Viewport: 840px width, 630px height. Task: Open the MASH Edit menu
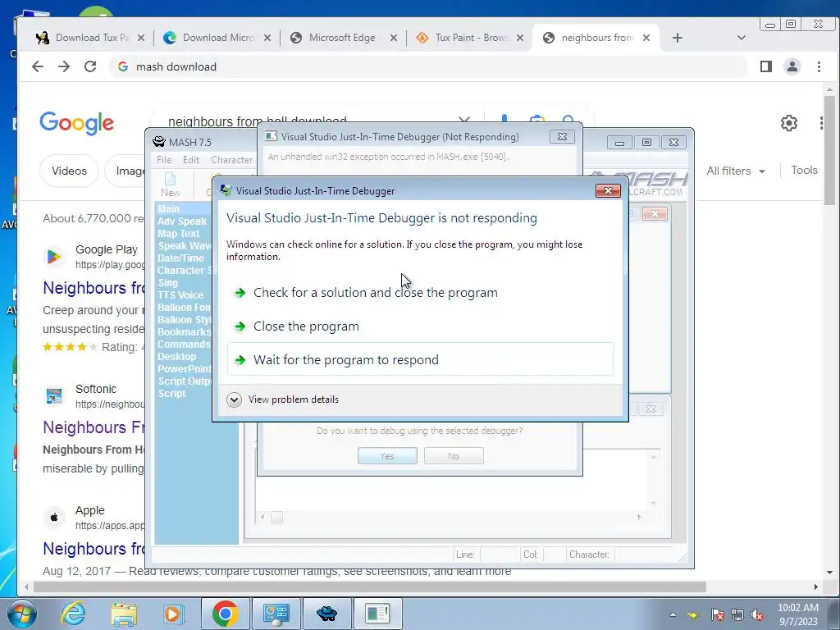tap(190, 160)
